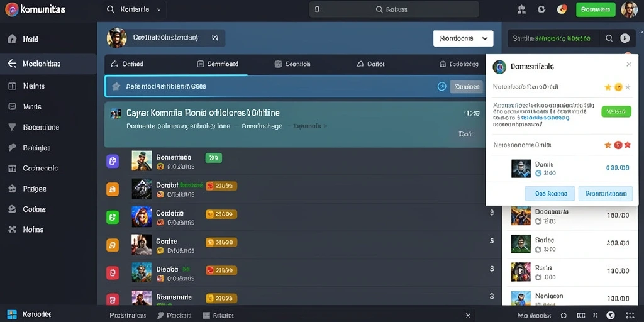
Task: Open the Rorna item in right list
Action: coord(571,272)
